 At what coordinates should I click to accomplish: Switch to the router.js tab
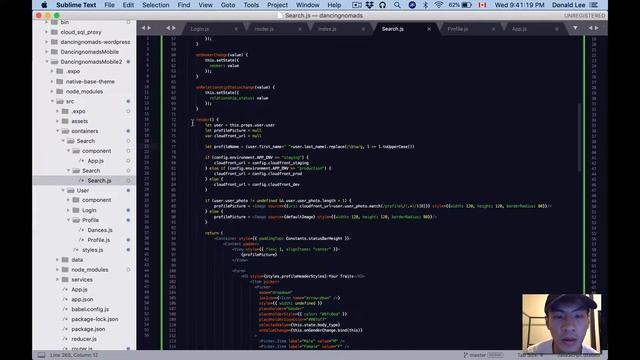point(264,29)
